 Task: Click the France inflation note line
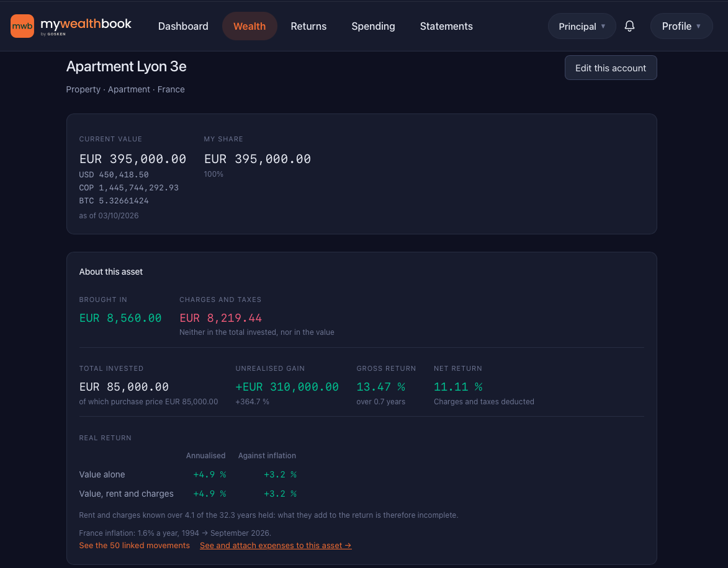[175, 533]
